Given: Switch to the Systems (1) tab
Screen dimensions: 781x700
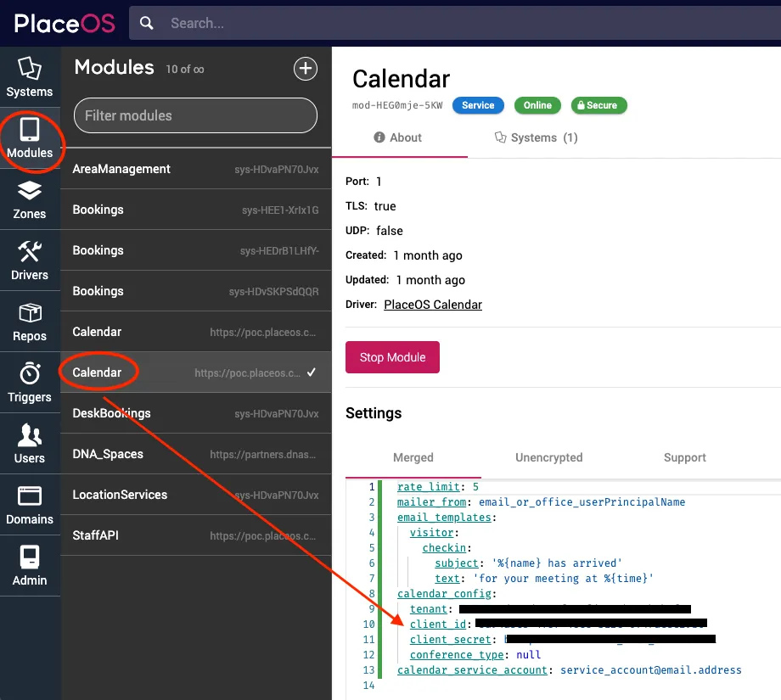Looking at the screenshot, I should click(x=536, y=137).
